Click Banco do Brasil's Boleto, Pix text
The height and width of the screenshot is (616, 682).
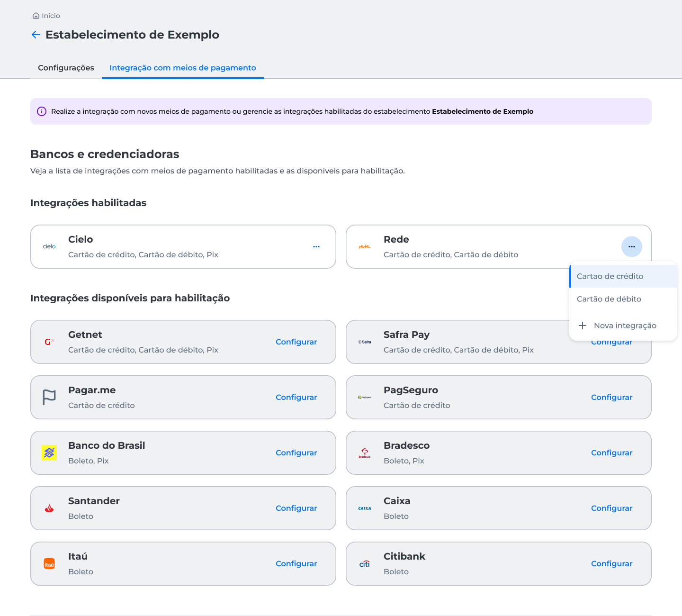(x=89, y=461)
